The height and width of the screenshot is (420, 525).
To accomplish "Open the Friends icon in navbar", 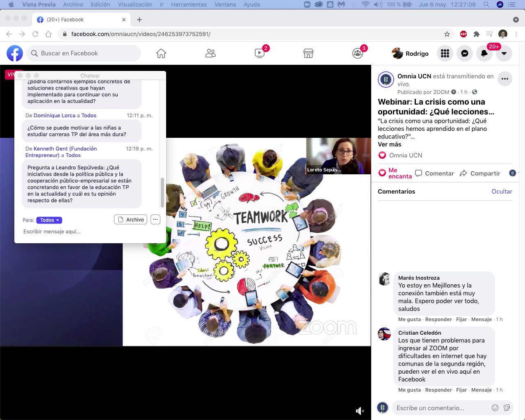I will pos(210,53).
